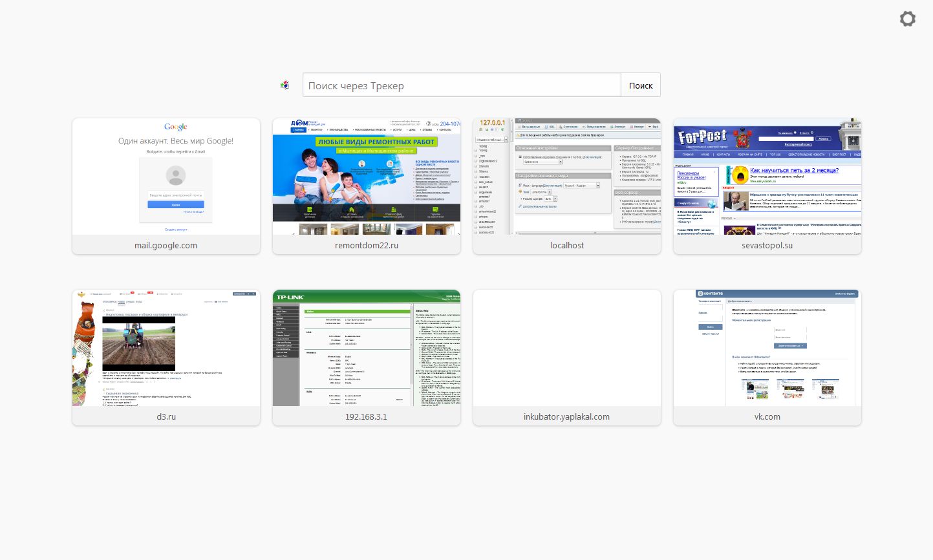Open the mail.google.com thumbnail
This screenshot has height=560, width=933.
pos(166,177)
